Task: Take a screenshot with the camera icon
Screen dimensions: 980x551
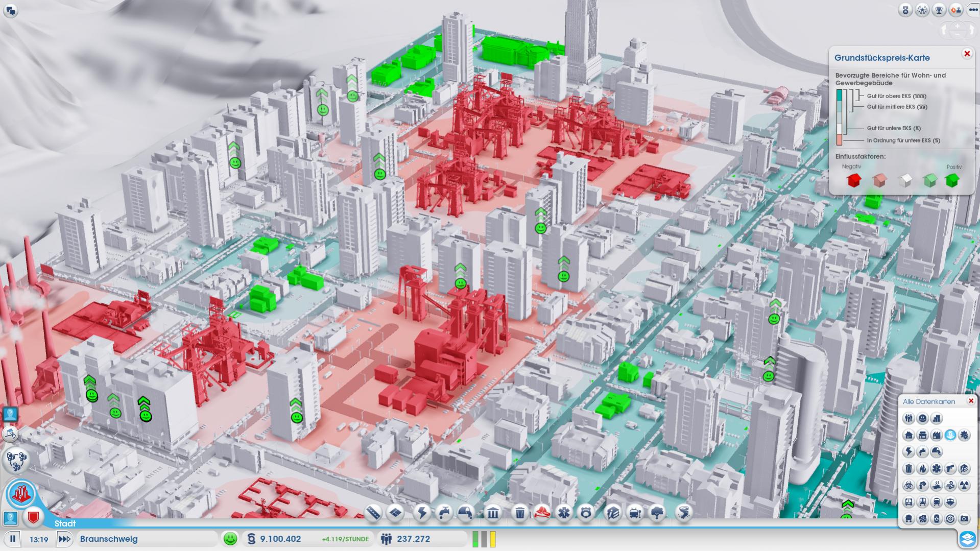Action: pyautogui.click(x=964, y=519)
